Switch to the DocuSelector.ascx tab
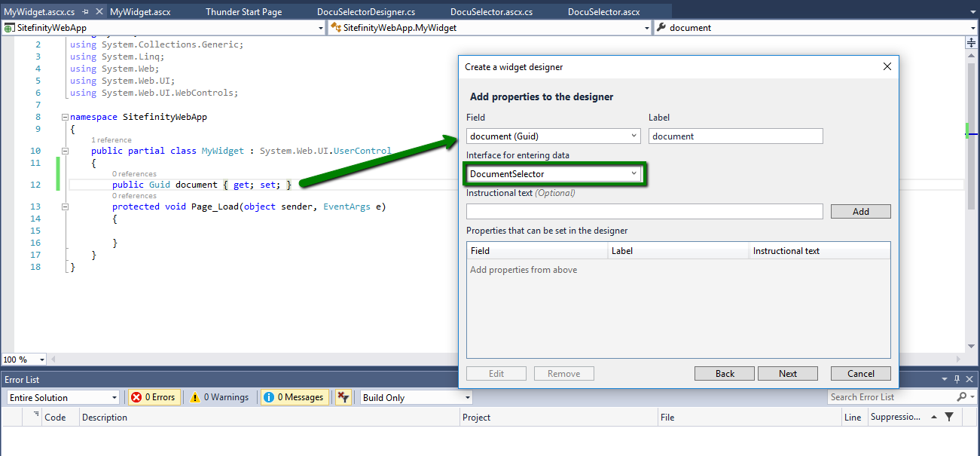 tap(603, 12)
